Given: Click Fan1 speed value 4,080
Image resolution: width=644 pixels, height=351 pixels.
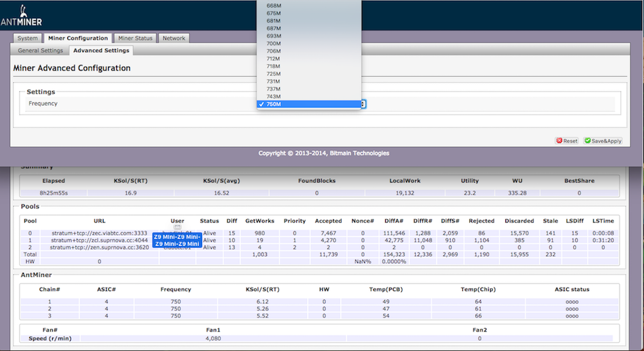Looking at the screenshot, I should coord(213,339).
